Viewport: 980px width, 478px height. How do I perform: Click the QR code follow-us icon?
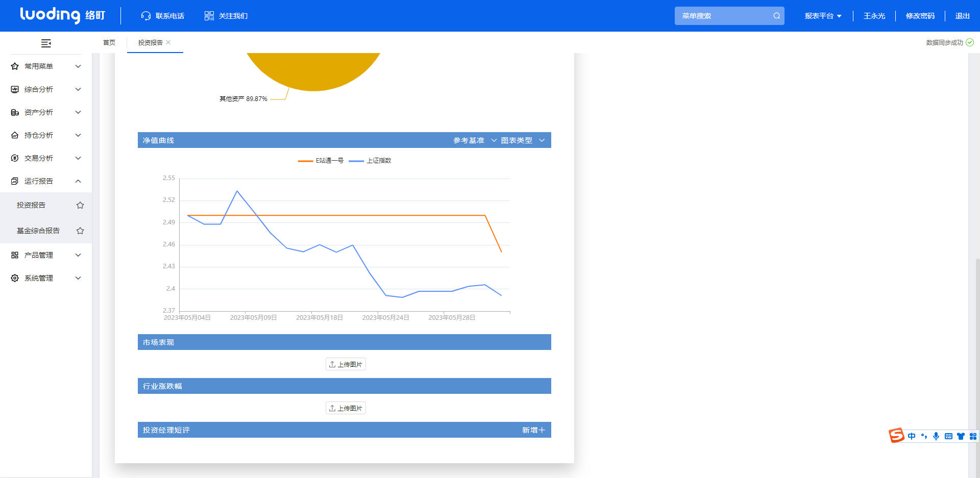(209, 16)
